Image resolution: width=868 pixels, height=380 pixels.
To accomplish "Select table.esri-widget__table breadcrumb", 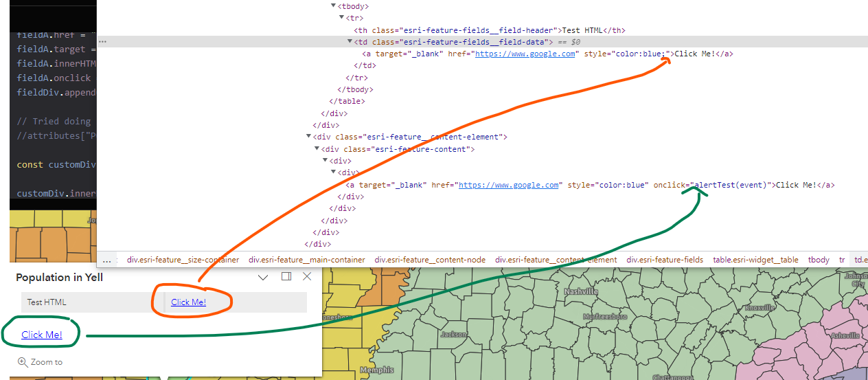I will coord(755,260).
